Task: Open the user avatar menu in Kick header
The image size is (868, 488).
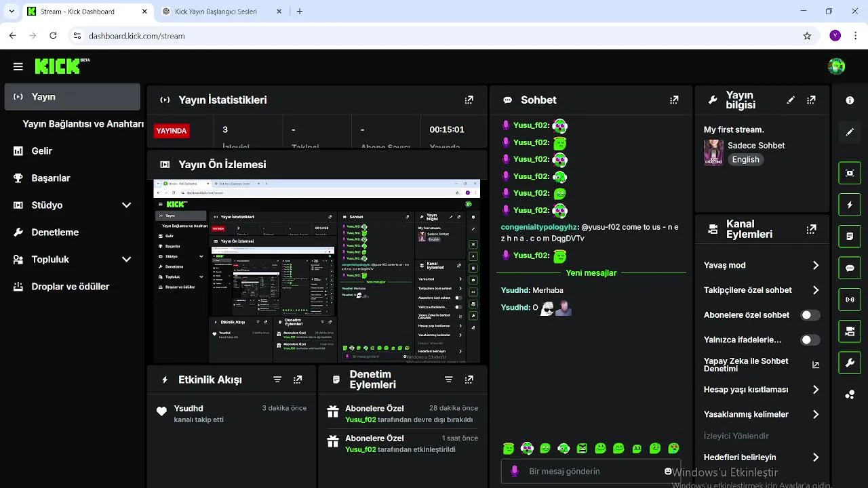Action: tap(836, 66)
